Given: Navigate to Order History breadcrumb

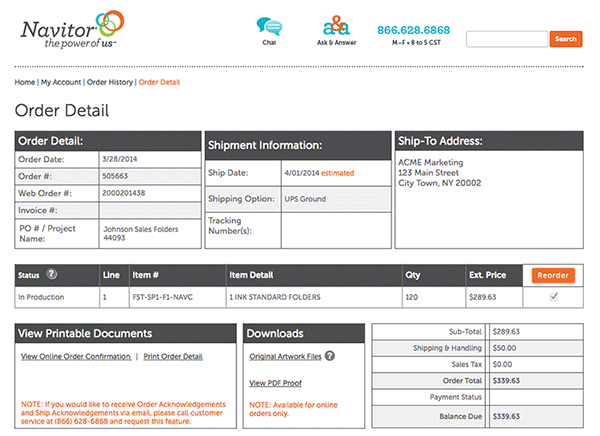Looking at the screenshot, I should 110,81.
